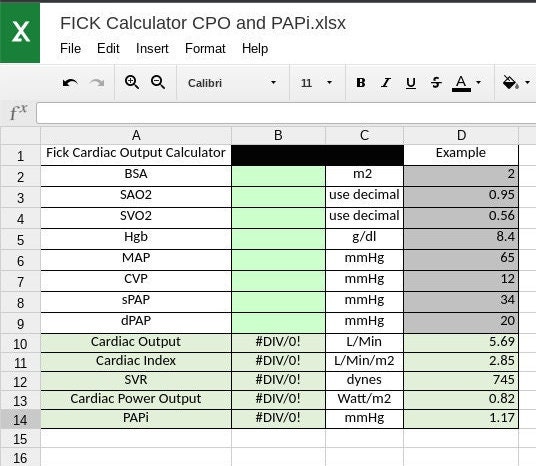The width and height of the screenshot is (536, 466).
Task: Click the redo arrow icon
Action: [x=97, y=83]
